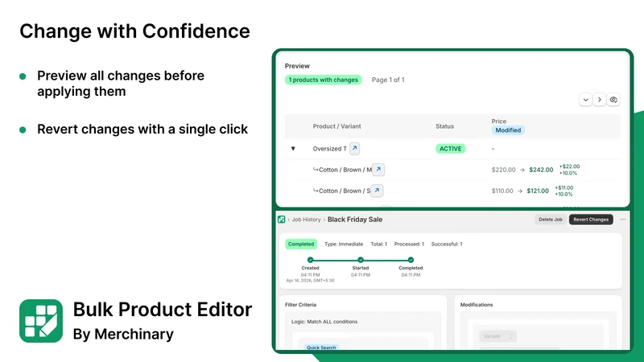Image resolution: width=644 pixels, height=362 pixels.
Task: Click the 'Processed: 1' text
Action: click(409, 244)
